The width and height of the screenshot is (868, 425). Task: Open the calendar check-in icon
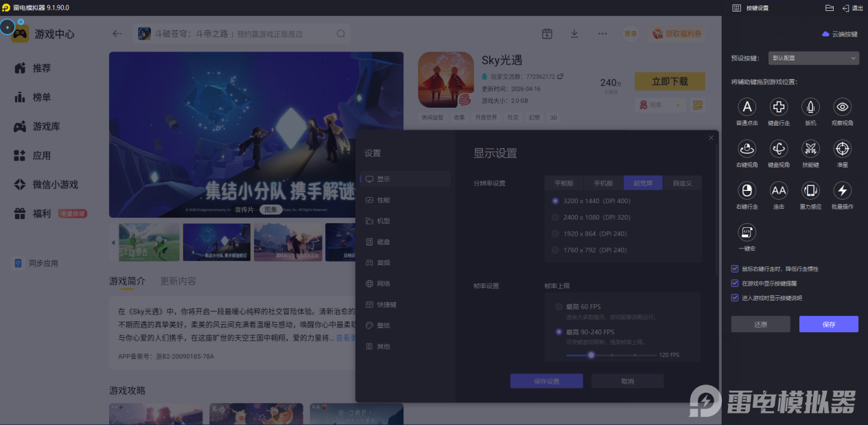[547, 34]
